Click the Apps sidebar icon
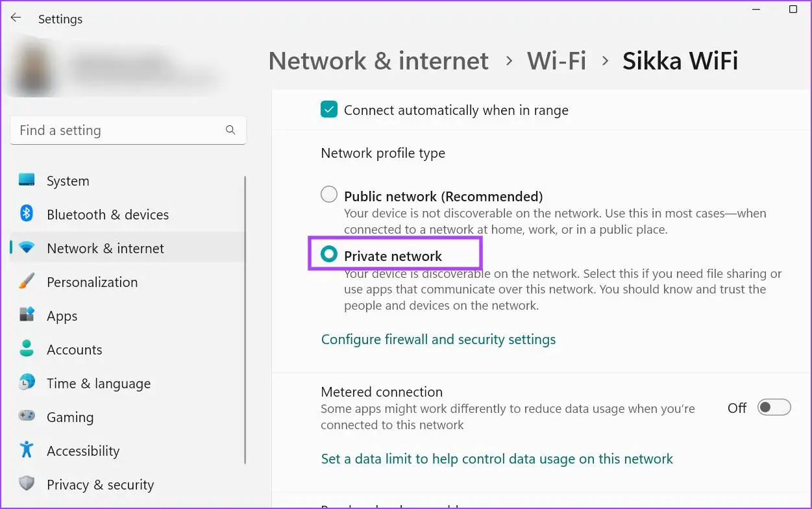The height and width of the screenshot is (509, 812). click(27, 316)
